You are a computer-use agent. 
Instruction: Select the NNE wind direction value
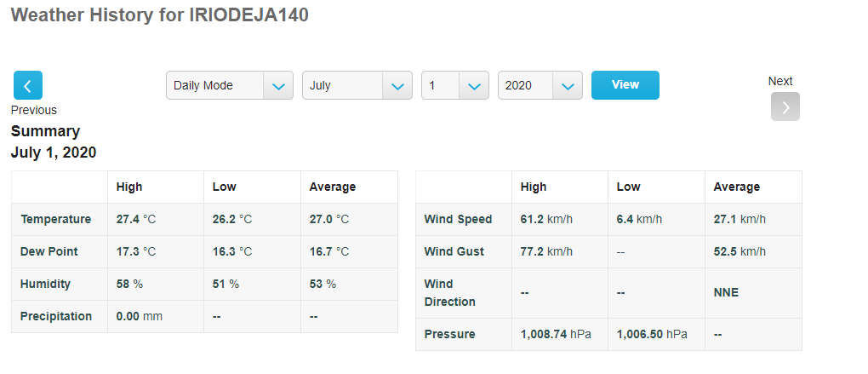pos(726,292)
